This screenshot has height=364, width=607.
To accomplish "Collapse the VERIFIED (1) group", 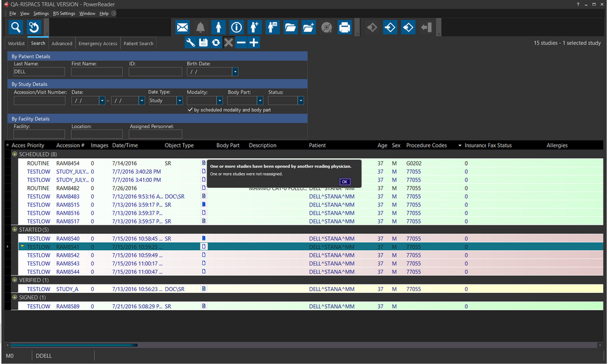I will point(15,280).
